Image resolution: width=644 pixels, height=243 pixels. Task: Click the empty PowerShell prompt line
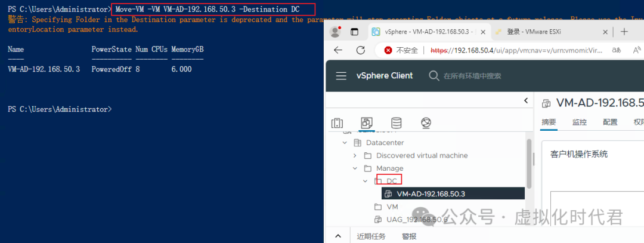tap(60, 109)
